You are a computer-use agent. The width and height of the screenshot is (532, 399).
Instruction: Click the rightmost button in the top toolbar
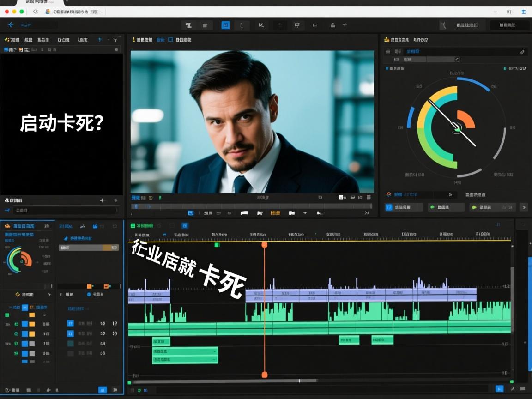pos(509,25)
